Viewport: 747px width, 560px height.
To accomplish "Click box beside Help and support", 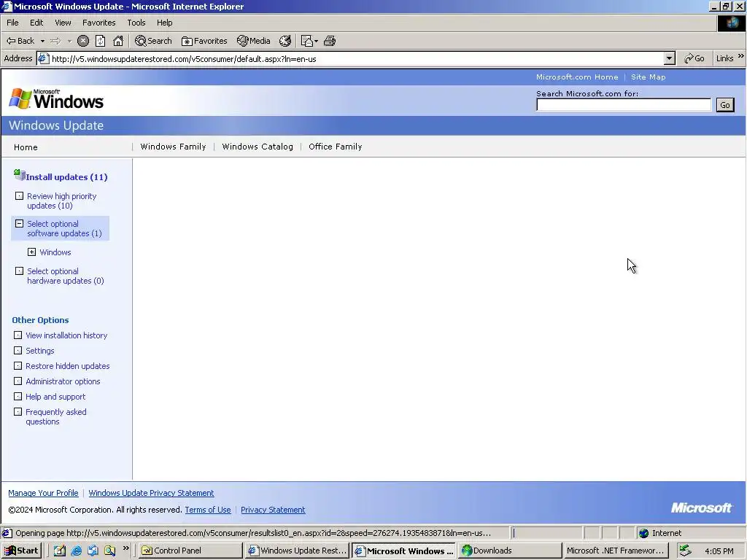I will tap(18, 396).
